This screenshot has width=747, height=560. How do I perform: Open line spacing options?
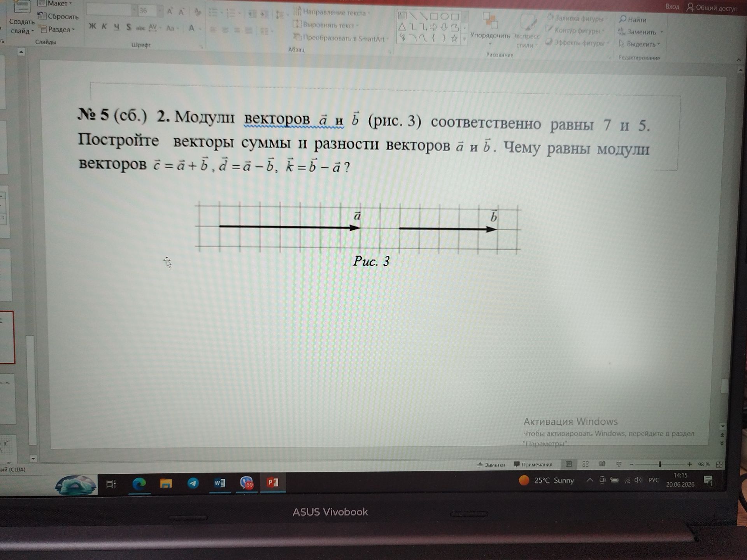coord(280,15)
